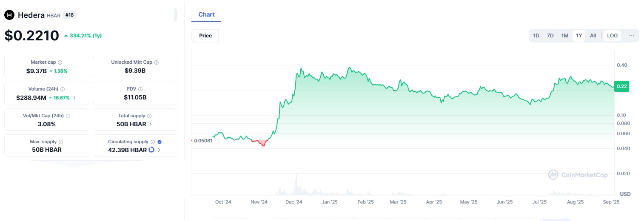Click the circulating supply progress ring
This screenshot has height=221, width=644.
[x=151, y=150]
